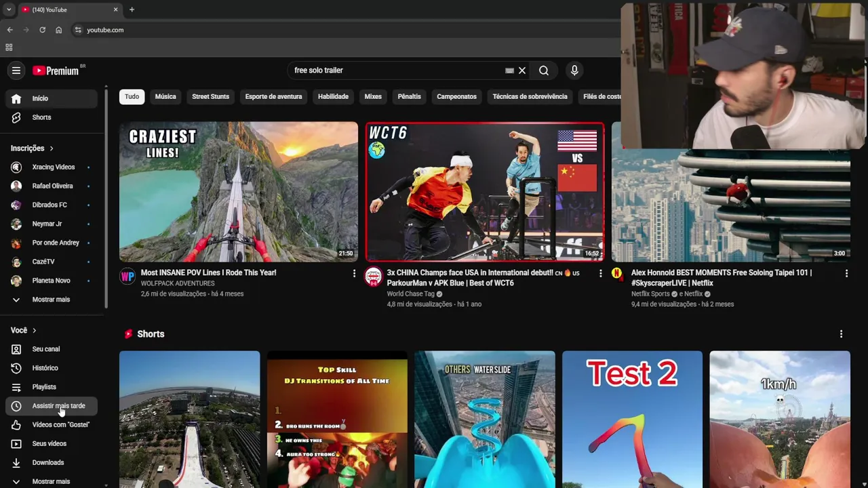Open Downloads in sidebar
The height and width of the screenshot is (488, 868).
pyautogui.click(x=52, y=463)
